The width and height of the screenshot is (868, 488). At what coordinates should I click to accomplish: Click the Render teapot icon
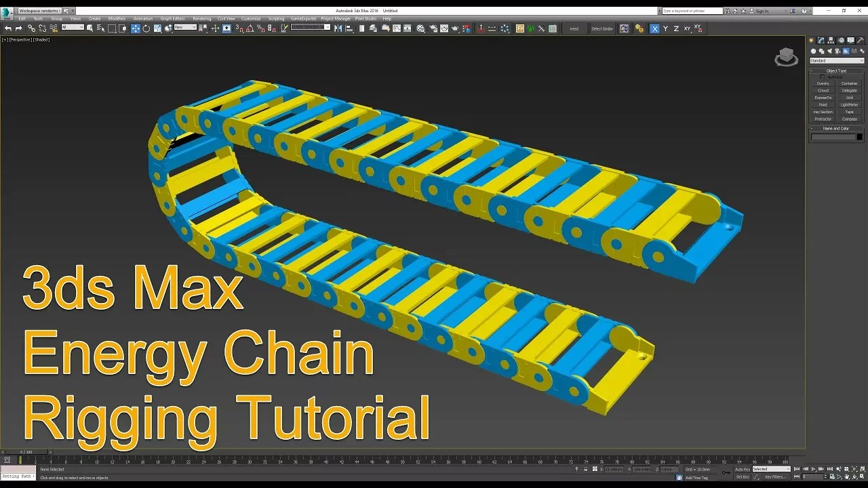pos(456,28)
